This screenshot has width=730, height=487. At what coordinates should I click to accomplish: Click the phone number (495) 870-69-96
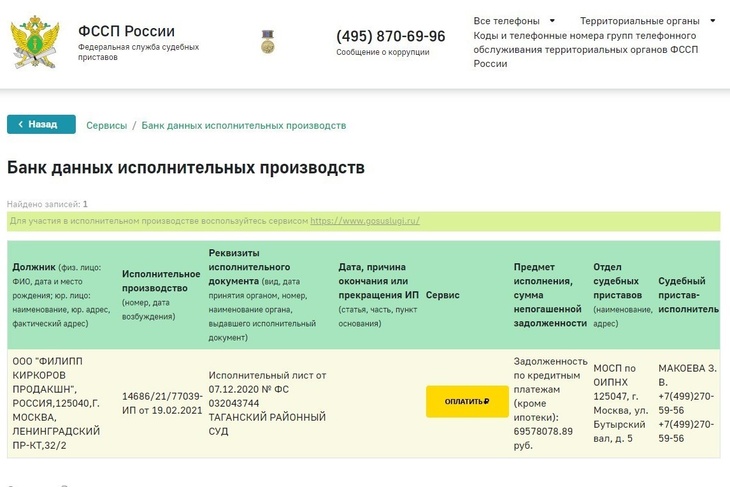pos(390,35)
